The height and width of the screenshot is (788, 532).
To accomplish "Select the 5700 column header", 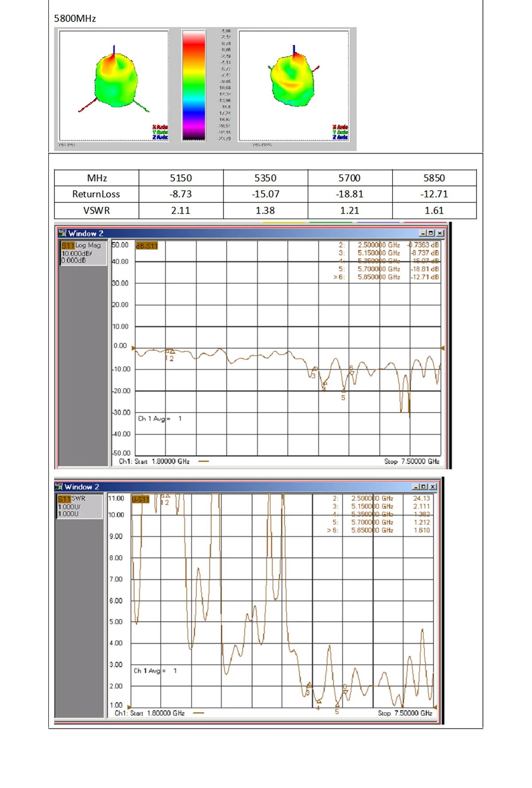I will click(x=350, y=178).
